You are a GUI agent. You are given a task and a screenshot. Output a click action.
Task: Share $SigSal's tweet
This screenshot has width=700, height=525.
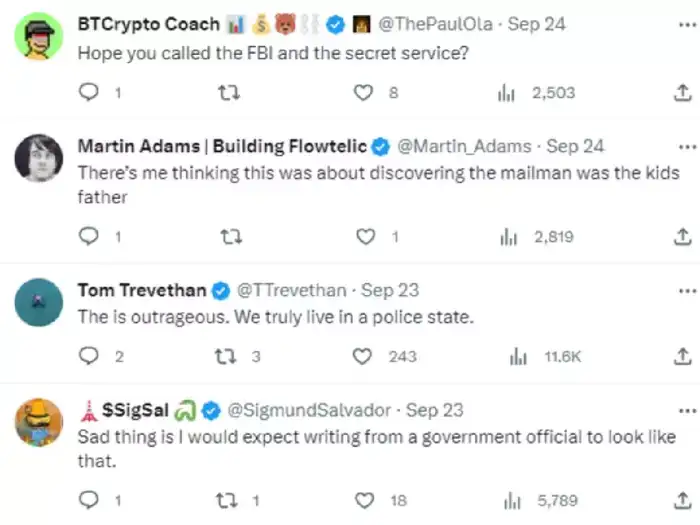point(683,500)
